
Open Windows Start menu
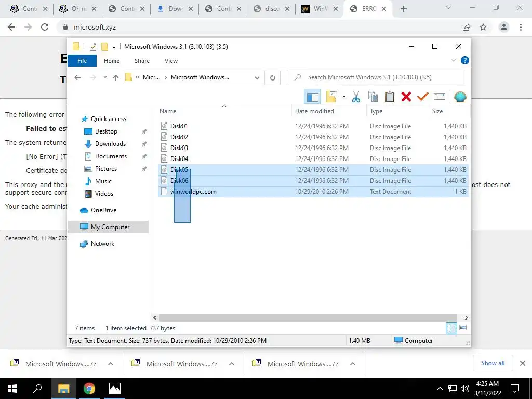tap(12, 389)
